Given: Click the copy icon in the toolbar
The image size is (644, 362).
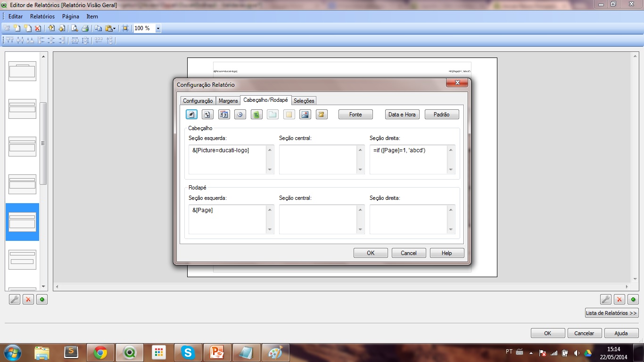Looking at the screenshot, I should (98, 28).
